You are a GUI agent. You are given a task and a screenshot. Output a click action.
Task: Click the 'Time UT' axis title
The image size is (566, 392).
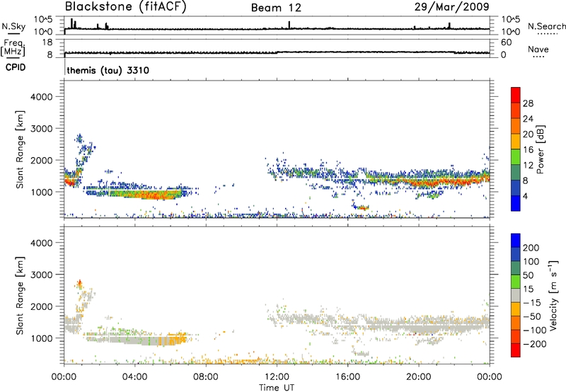(277, 388)
